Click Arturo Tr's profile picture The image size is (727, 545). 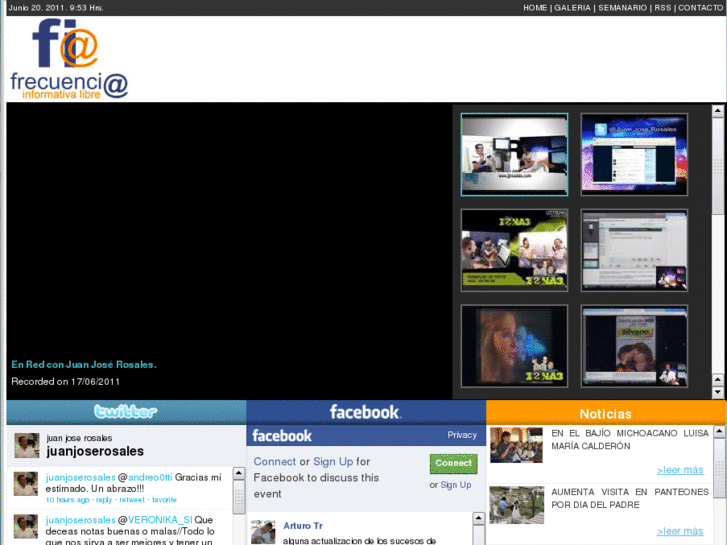click(x=263, y=532)
